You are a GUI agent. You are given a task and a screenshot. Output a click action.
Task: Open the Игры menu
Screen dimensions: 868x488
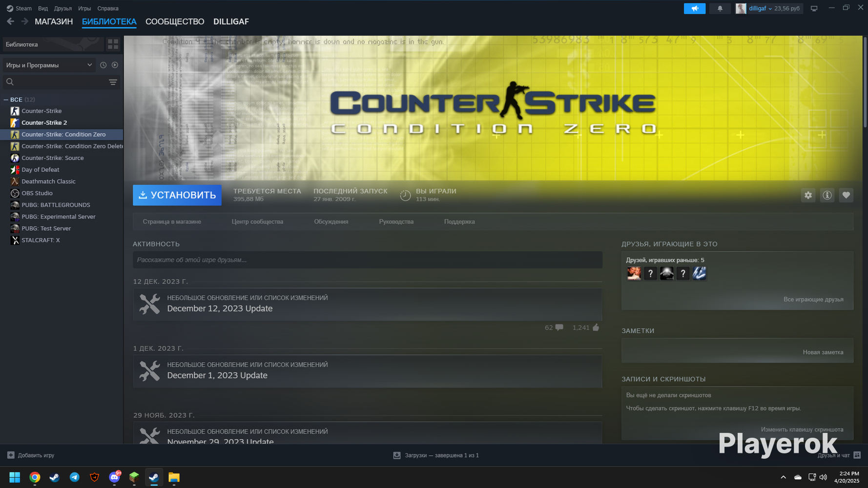84,8
